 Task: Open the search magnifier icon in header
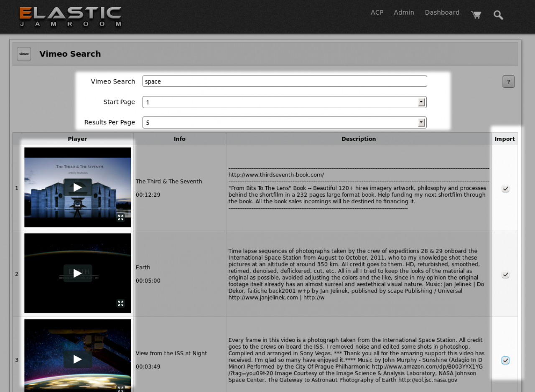498,15
